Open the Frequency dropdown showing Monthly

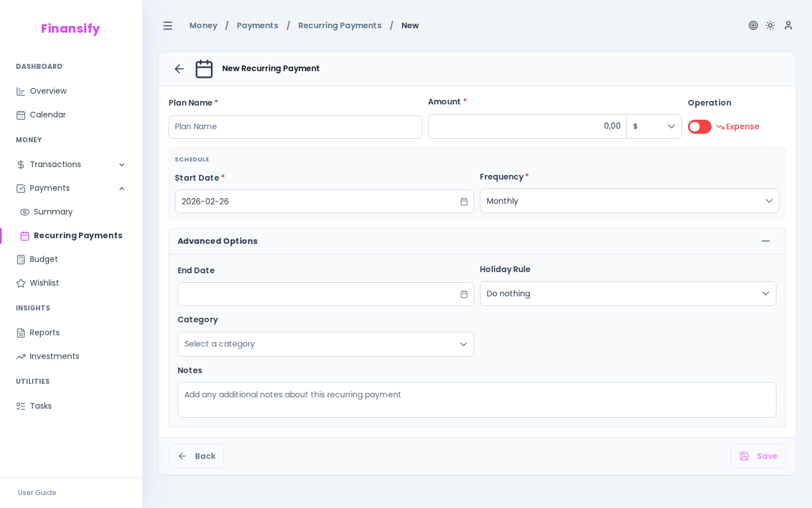pos(629,201)
